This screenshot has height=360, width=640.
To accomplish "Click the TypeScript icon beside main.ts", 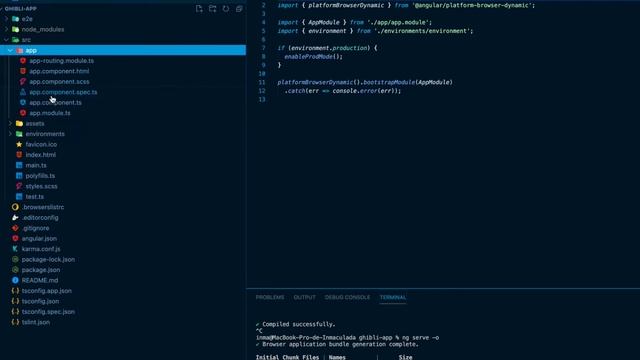I will click(19, 165).
